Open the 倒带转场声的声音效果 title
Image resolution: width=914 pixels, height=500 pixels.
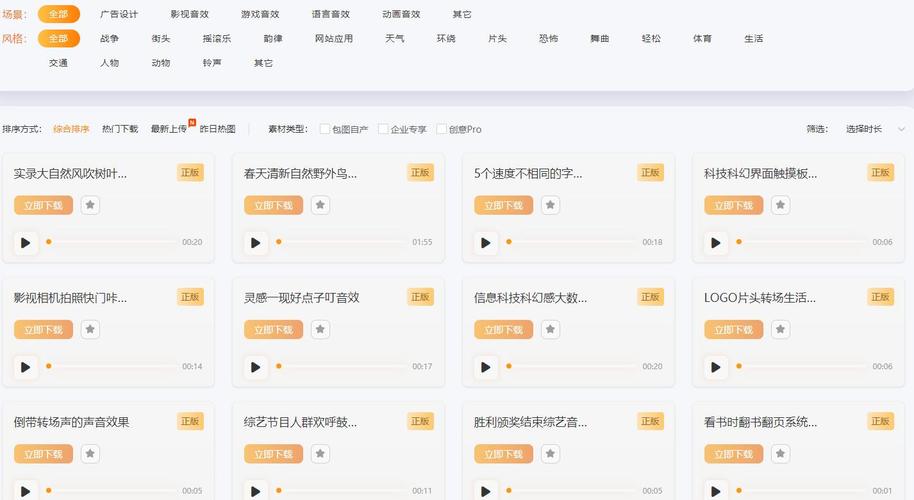71,422
